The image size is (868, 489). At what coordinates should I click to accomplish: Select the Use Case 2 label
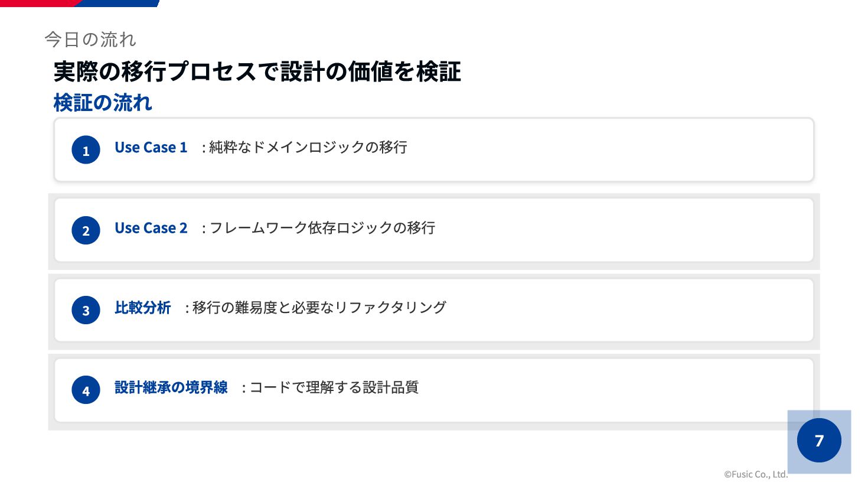(x=151, y=228)
